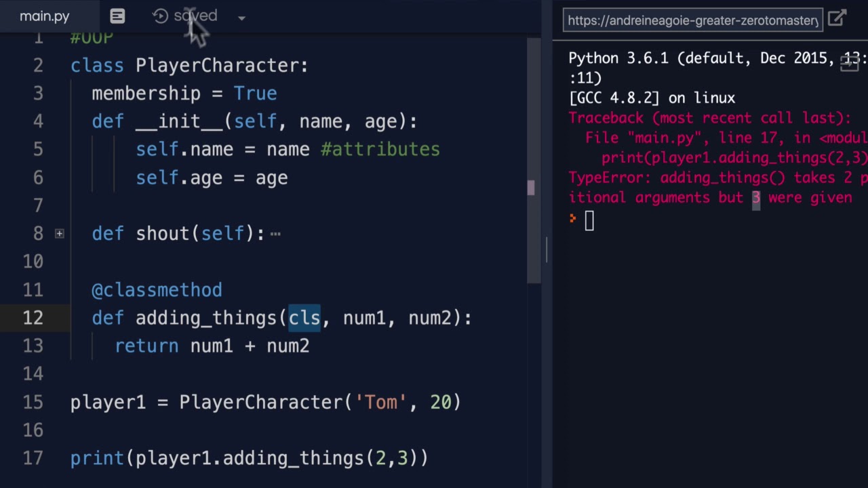Click line number 17 in the gutter
This screenshot has width=868, height=488.
tap(33, 458)
